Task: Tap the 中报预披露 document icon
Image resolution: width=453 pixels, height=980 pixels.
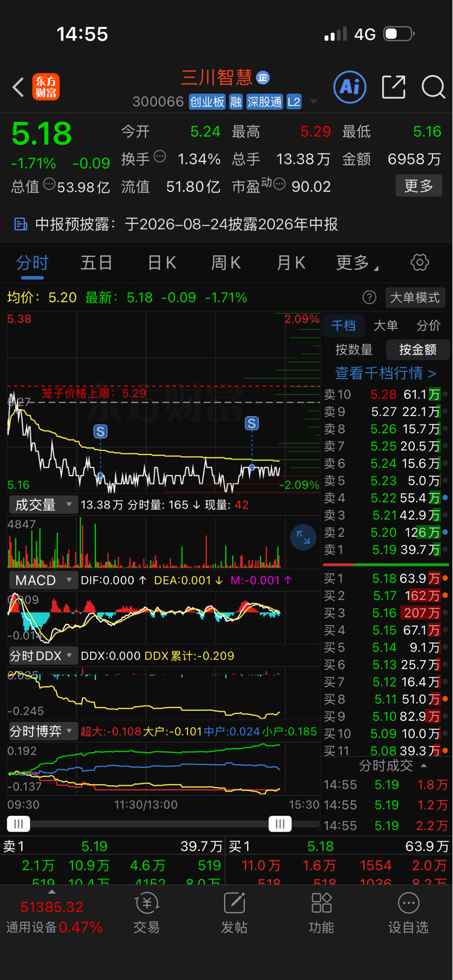Action: pyautogui.click(x=21, y=224)
